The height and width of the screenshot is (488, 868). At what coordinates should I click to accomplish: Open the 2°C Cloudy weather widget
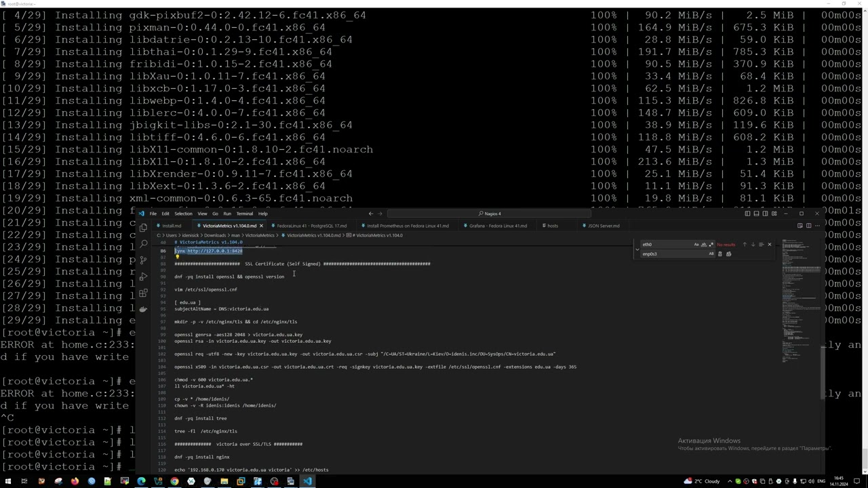[702, 481]
